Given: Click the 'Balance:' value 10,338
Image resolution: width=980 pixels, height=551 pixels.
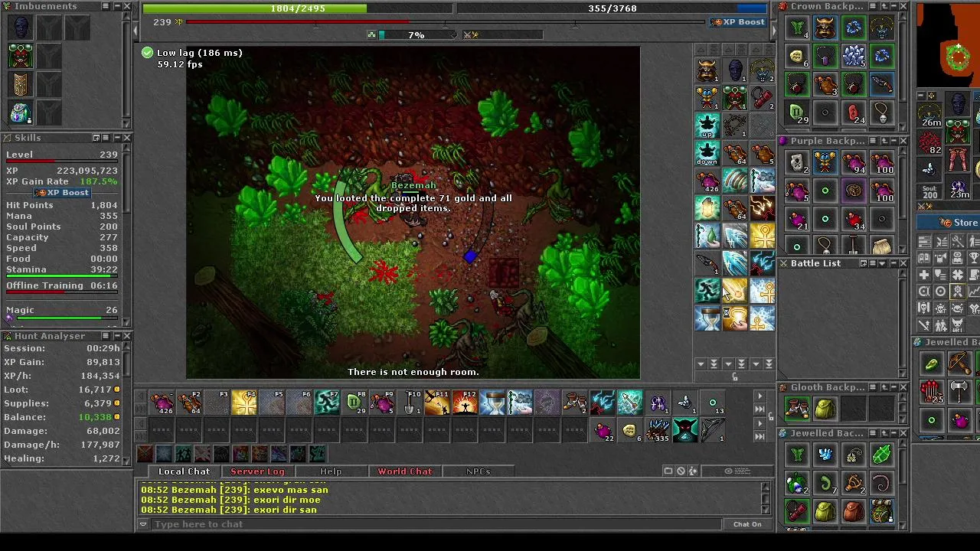Looking at the screenshot, I should pyautogui.click(x=94, y=417).
